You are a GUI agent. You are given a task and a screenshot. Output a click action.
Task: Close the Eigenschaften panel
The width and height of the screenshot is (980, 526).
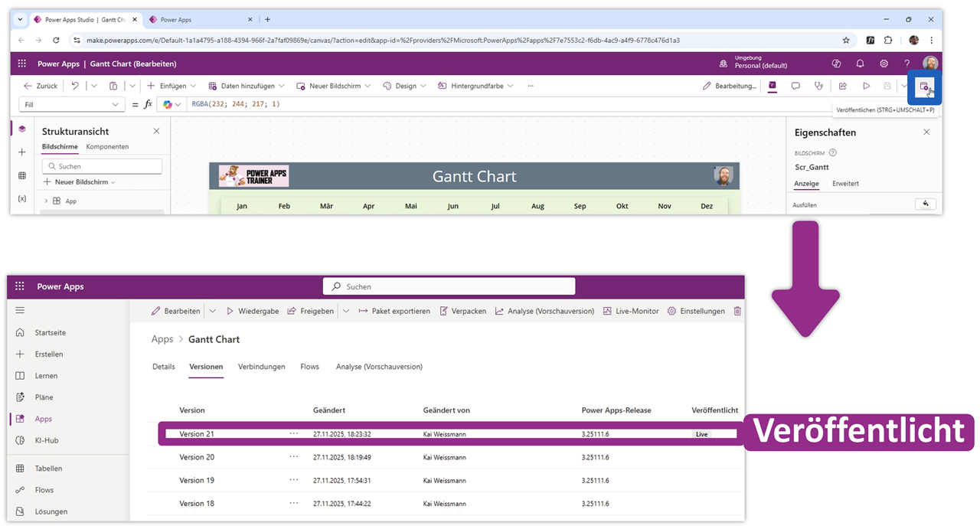pyautogui.click(x=926, y=132)
